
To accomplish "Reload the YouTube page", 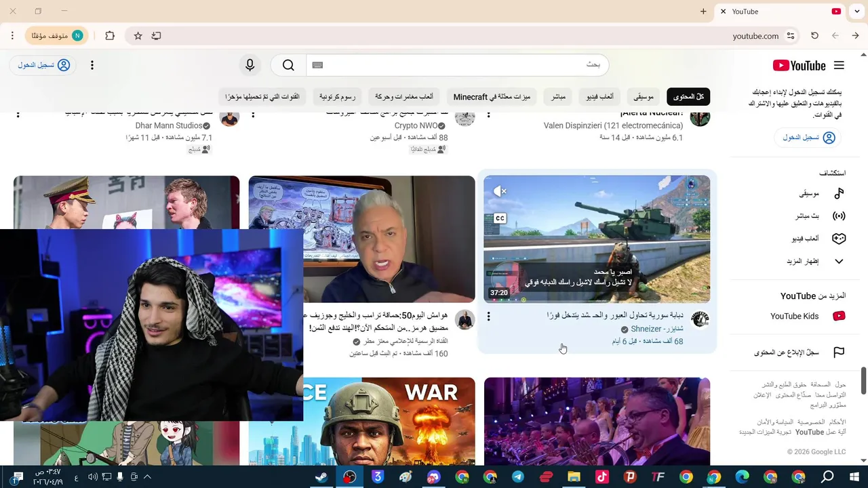I will 814,36.
